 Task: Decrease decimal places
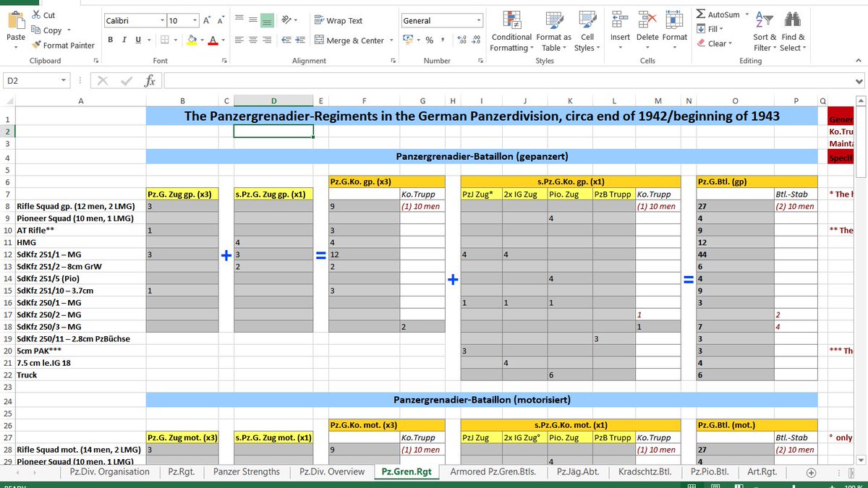click(x=476, y=40)
